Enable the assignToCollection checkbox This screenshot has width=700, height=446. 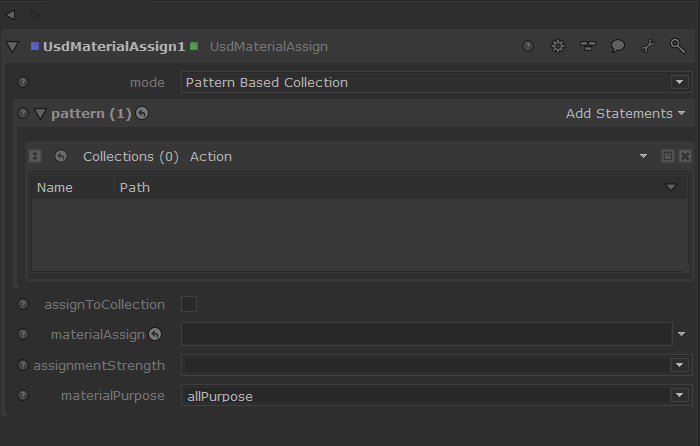[x=189, y=304]
